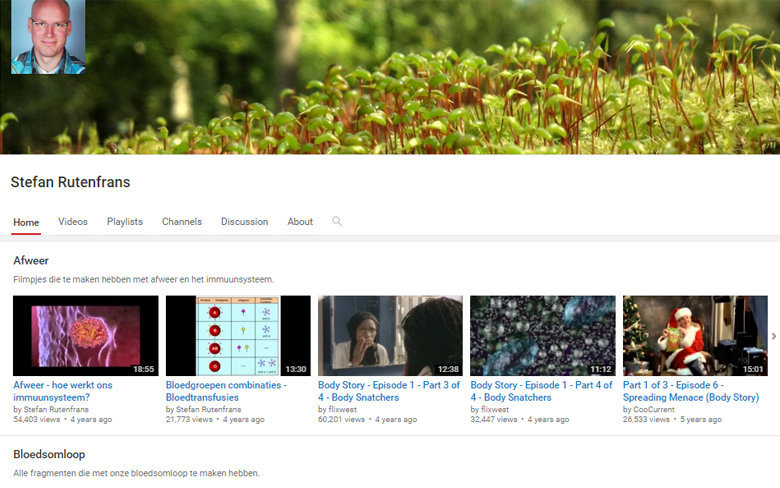The height and width of the screenshot is (488, 780).
Task: Click Stefan Rutenfrans author under Afweer video
Action: (56, 409)
